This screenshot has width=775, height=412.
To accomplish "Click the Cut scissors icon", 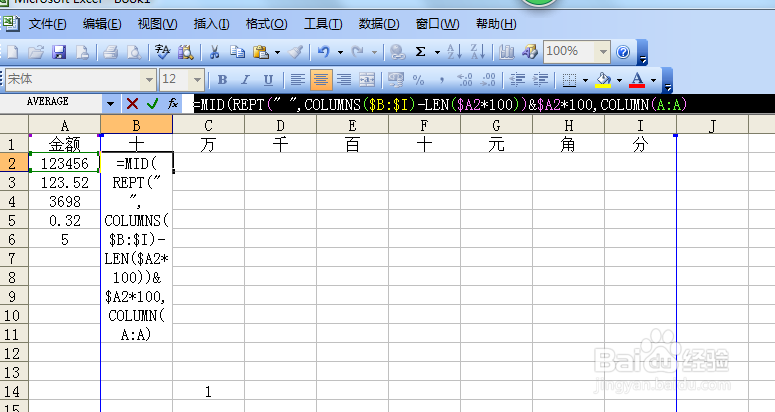I will click(x=214, y=52).
